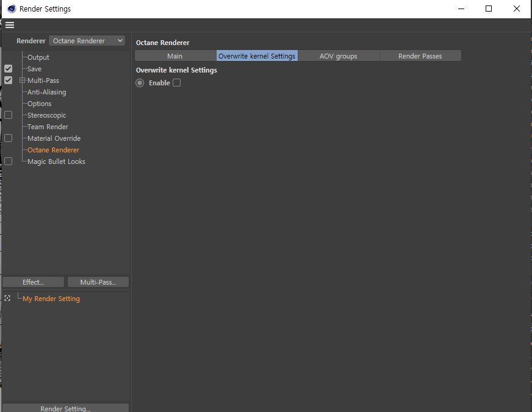The image size is (532, 412).
Task: Open the hamburger menu icon
Action: 10,25
